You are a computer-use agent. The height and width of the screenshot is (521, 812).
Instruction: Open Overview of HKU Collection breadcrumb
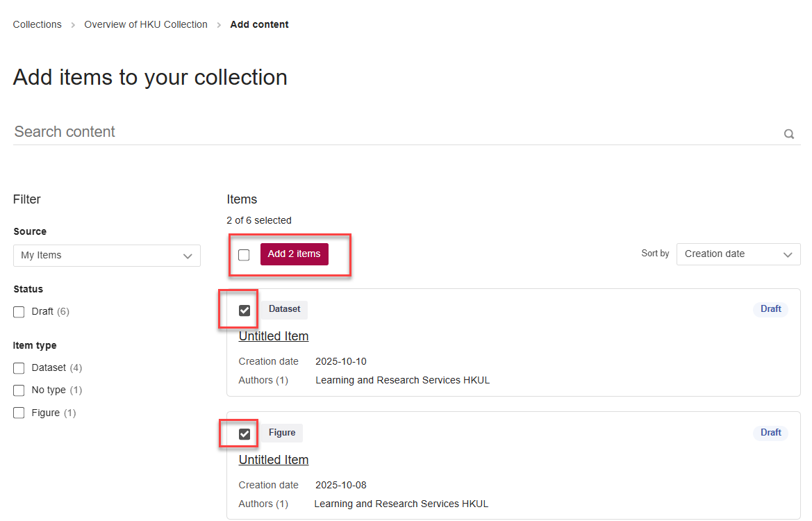click(x=146, y=24)
